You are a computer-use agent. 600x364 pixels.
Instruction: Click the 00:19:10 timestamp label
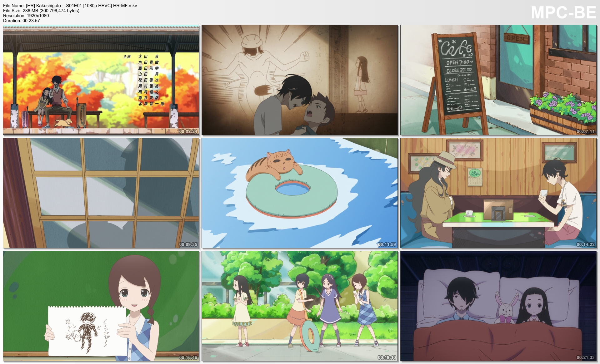(387, 357)
